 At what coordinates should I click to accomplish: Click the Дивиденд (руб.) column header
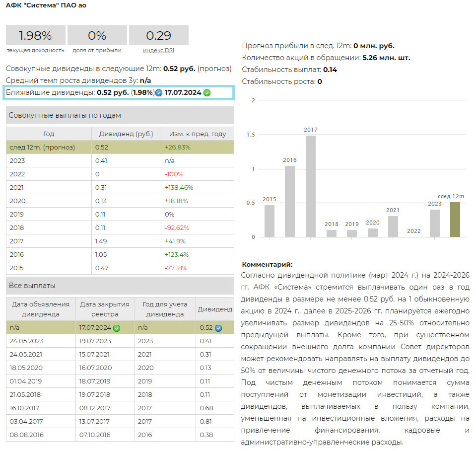pos(126,134)
